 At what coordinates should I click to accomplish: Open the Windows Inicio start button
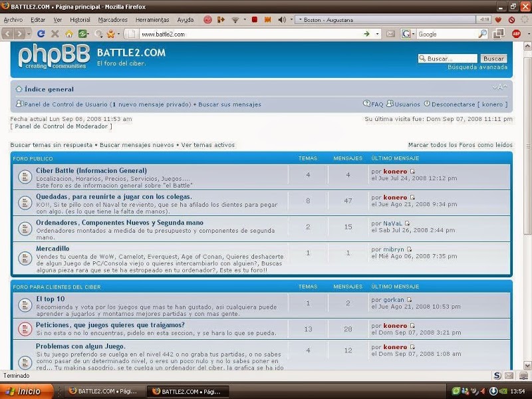tap(27, 391)
